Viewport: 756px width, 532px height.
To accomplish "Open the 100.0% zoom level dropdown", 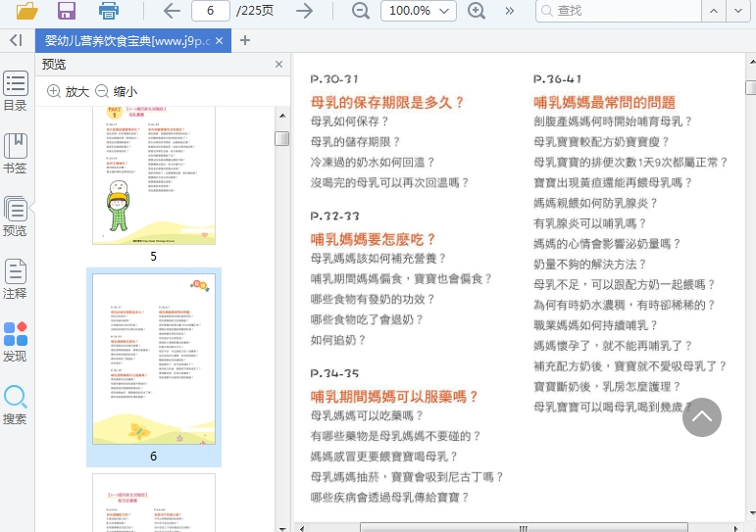I will (418, 11).
